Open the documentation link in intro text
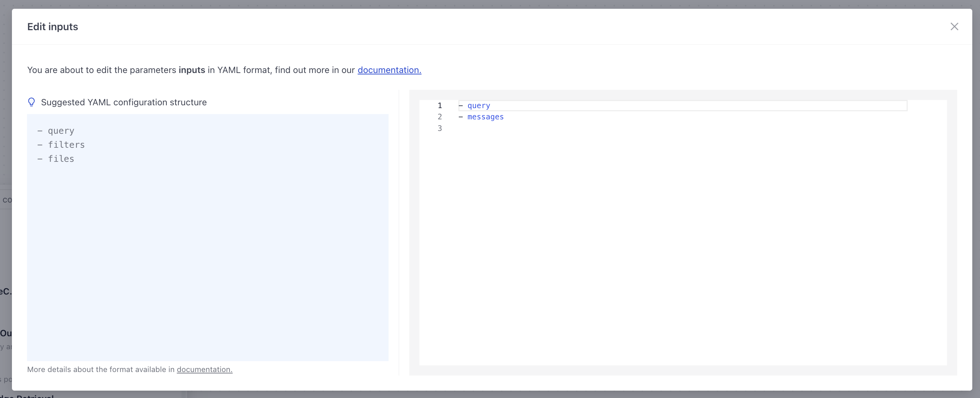The image size is (980, 398). (x=389, y=70)
